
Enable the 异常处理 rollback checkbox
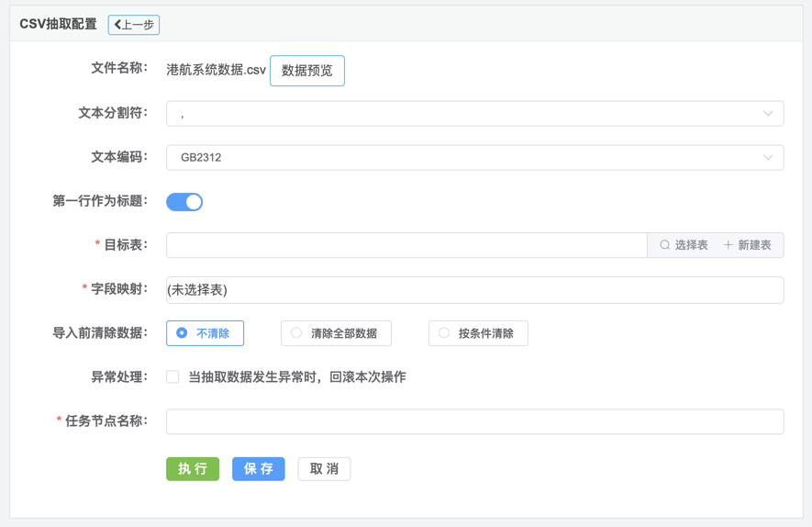click(x=172, y=377)
